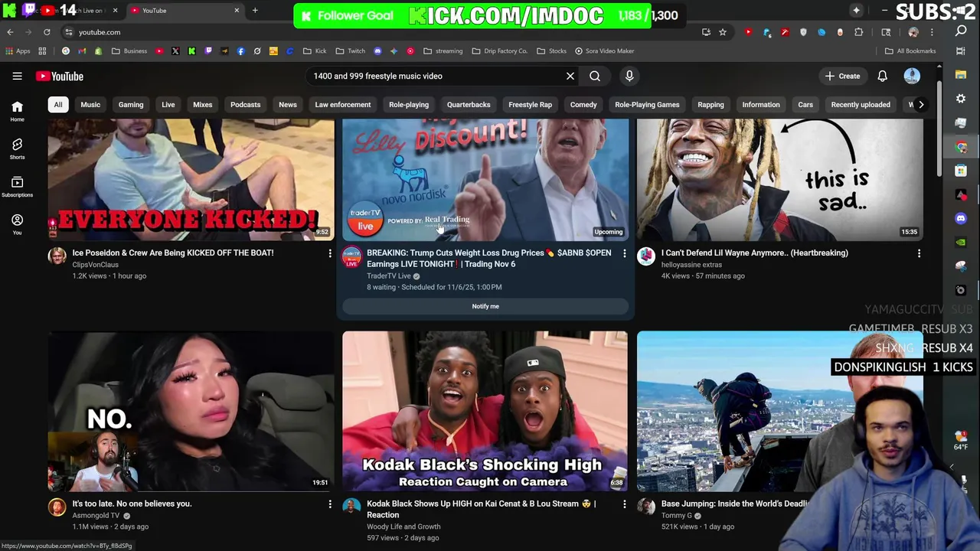Open Ice Poseidon EVERYONE KICKED thumbnail
The image size is (980, 551).
click(191, 179)
